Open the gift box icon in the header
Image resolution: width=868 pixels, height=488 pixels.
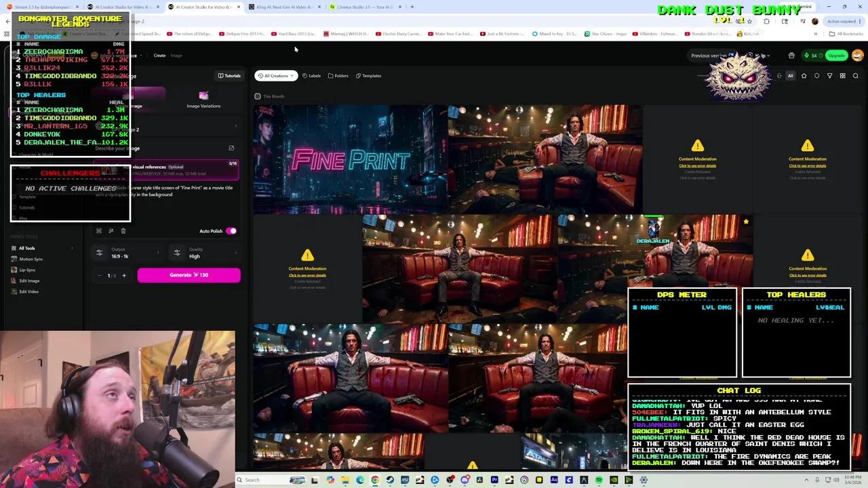791,56
